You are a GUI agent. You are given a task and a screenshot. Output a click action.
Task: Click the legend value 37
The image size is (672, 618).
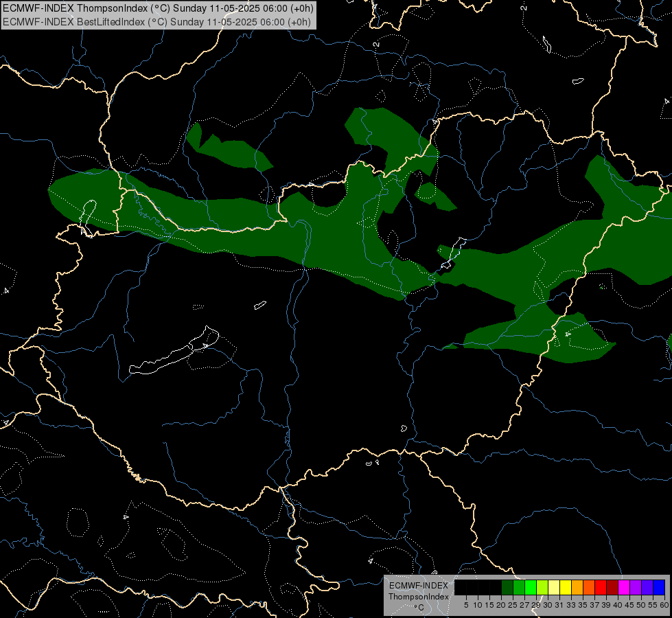595,605
